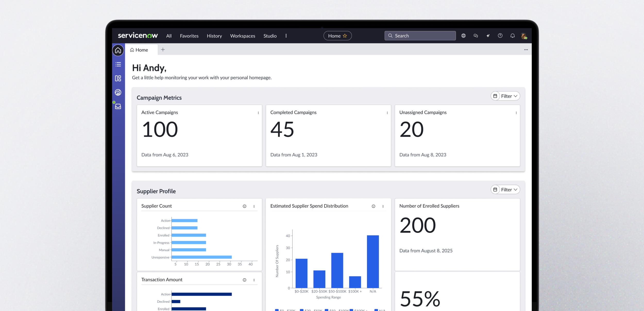Open the user avatar menu

coord(524,36)
